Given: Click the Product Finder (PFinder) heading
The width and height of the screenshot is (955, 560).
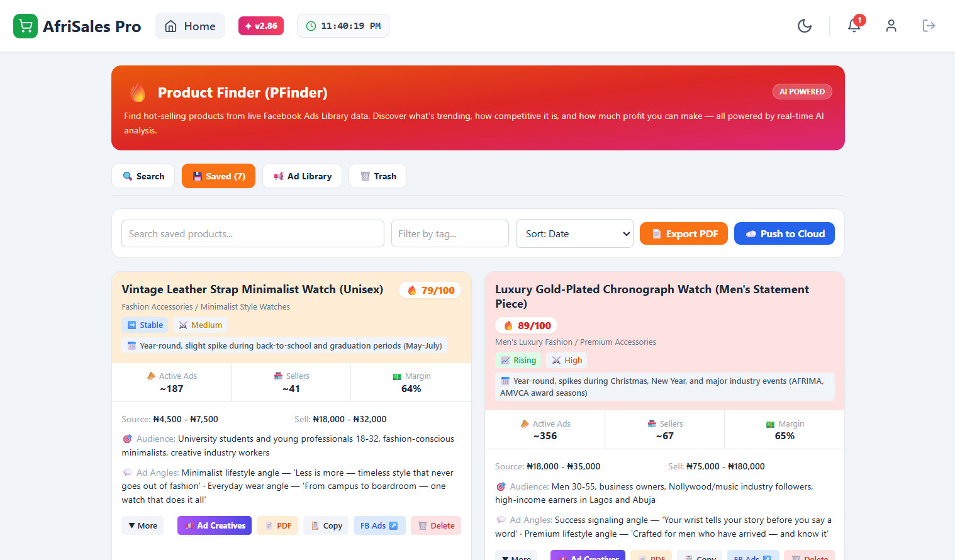Looking at the screenshot, I should pos(242,92).
